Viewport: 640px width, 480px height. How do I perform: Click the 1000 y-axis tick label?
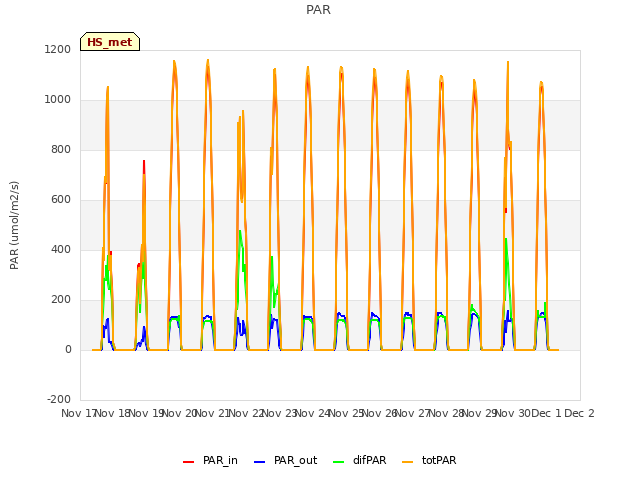[x=58, y=100]
